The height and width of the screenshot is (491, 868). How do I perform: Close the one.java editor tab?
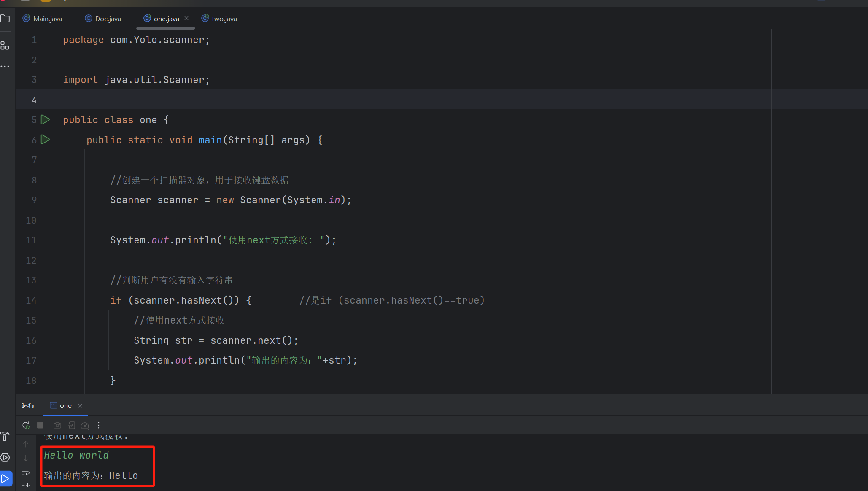(x=186, y=18)
